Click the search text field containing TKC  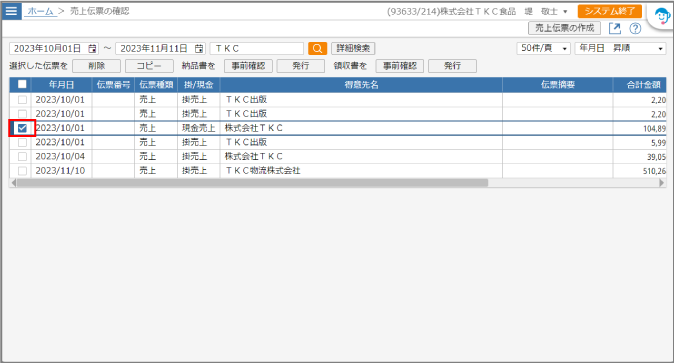tap(257, 49)
